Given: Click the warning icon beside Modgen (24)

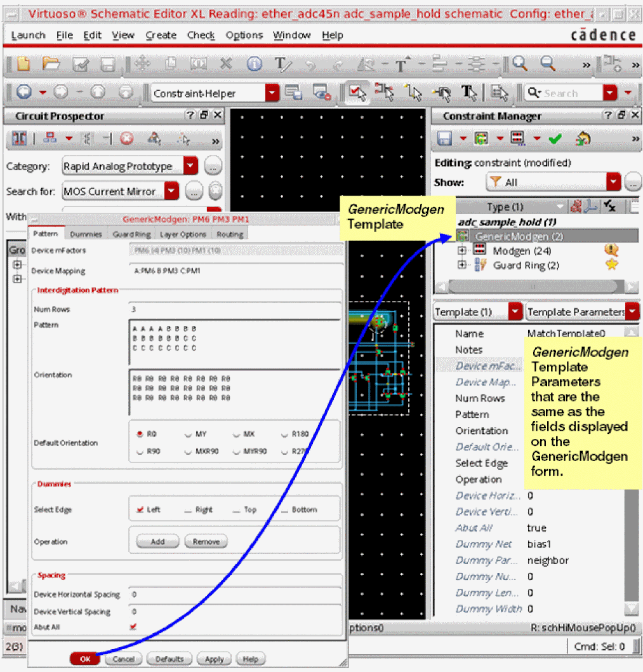Looking at the screenshot, I should point(611,250).
